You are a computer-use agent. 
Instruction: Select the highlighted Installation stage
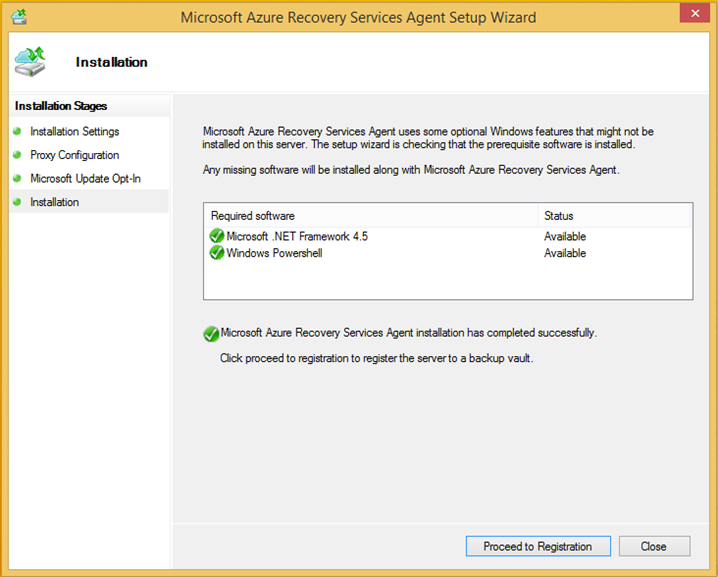click(89, 202)
